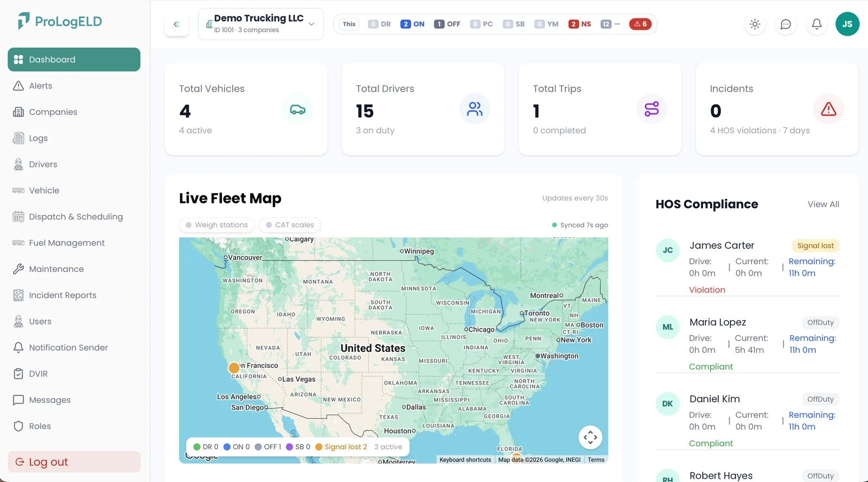Click red alerts badge showing 6
This screenshot has width=868, height=482.
point(640,24)
